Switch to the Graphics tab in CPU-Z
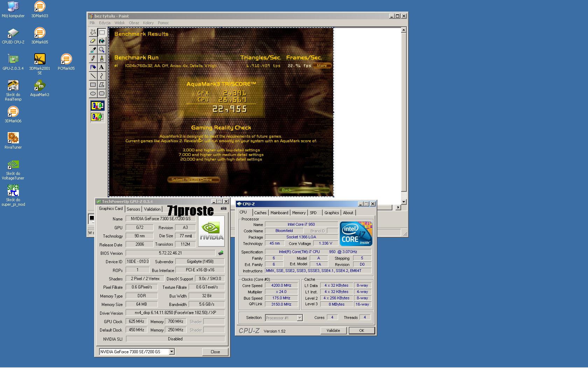Screen dimensions: 588x368 tap(332, 213)
